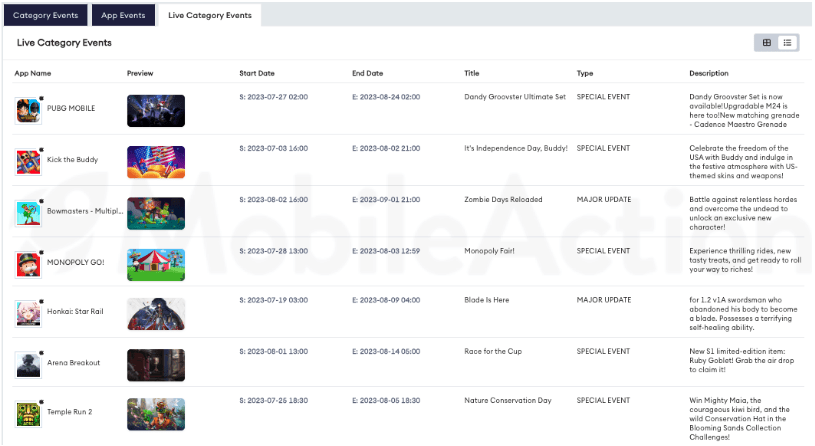Click the PUBG MOBILE app name
815x446 pixels.
click(x=71, y=108)
